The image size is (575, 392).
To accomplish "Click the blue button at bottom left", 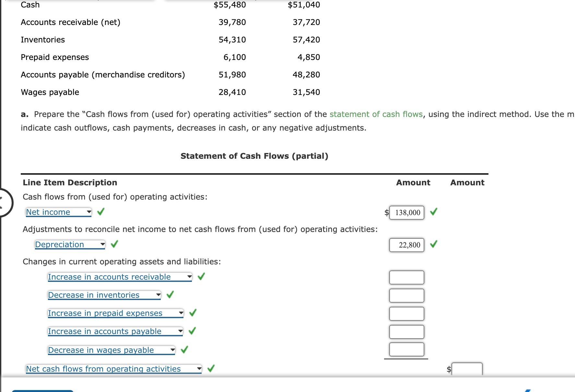I will click(42, 391).
